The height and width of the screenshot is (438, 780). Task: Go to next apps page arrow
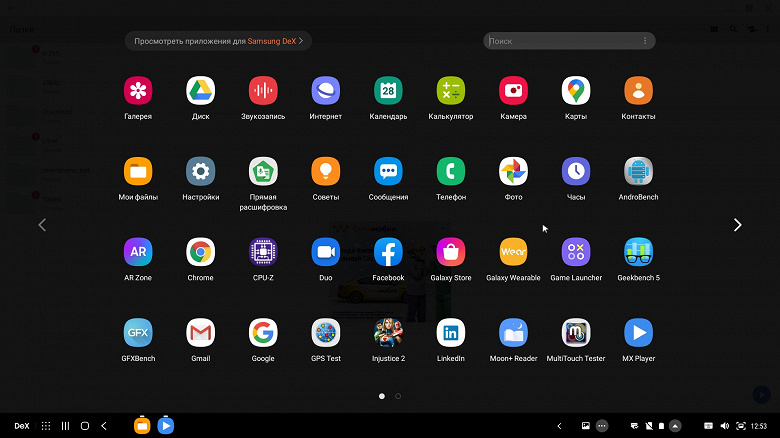pos(737,225)
